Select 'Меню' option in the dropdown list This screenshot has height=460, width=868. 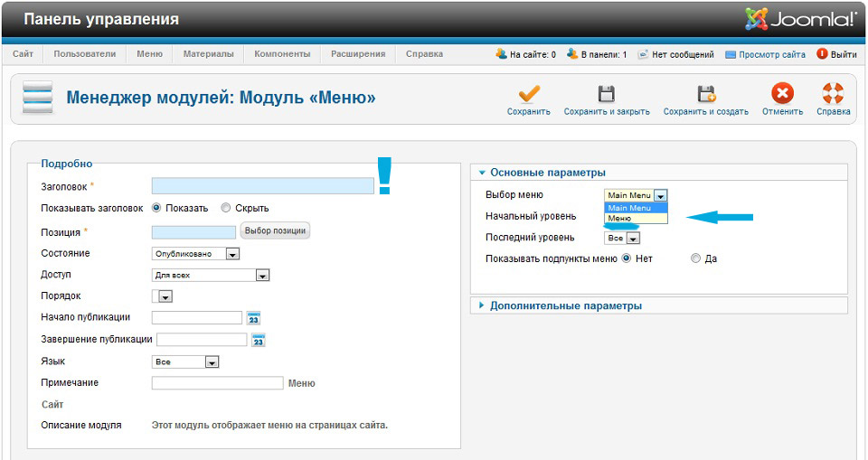click(620, 219)
